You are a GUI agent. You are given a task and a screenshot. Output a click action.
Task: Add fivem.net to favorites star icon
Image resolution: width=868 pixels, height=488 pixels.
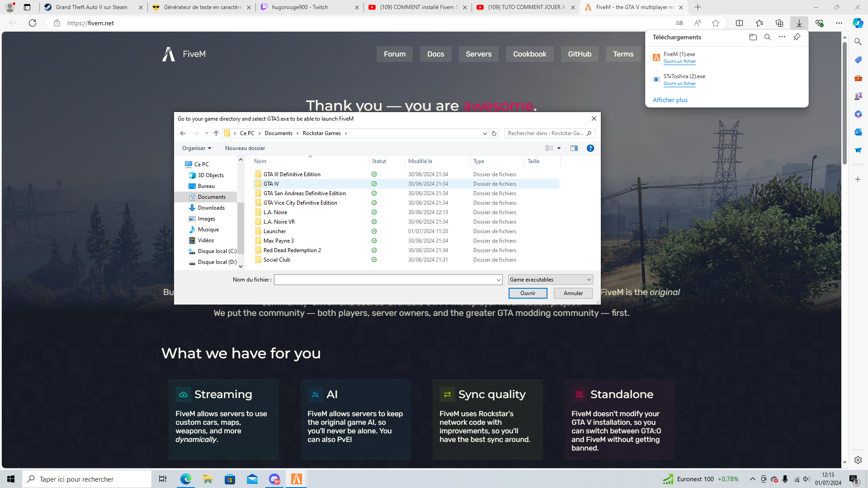(x=716, y=23)
